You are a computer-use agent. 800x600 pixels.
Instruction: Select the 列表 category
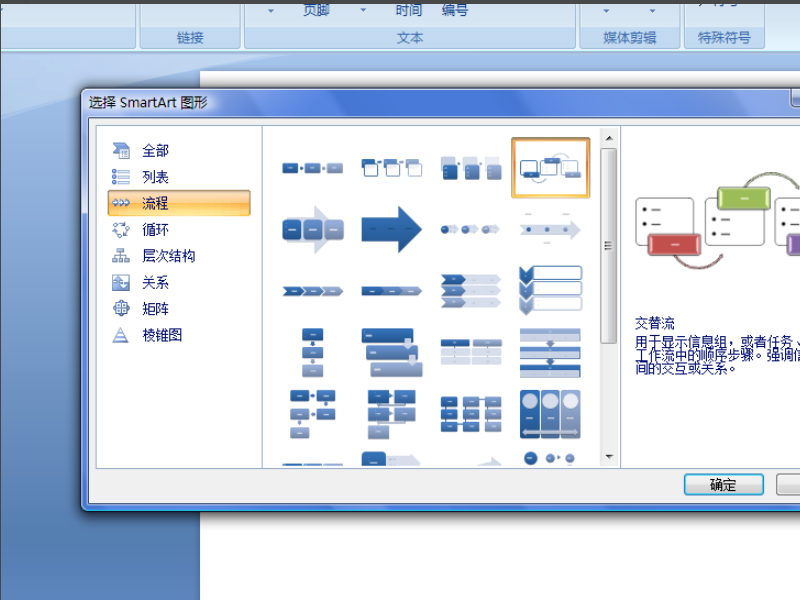[x=179, y=177]
